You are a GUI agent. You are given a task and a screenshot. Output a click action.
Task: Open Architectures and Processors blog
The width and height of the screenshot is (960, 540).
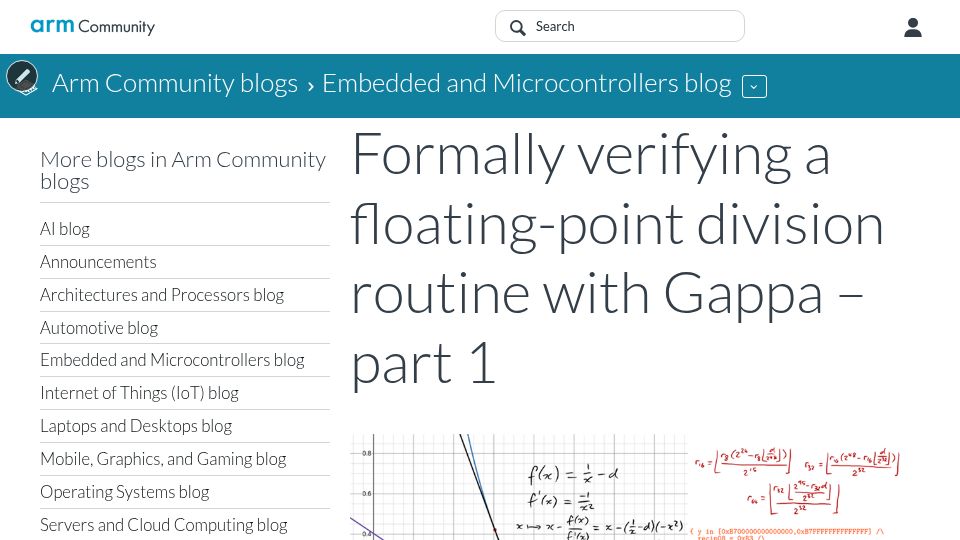tap(162, 295)
